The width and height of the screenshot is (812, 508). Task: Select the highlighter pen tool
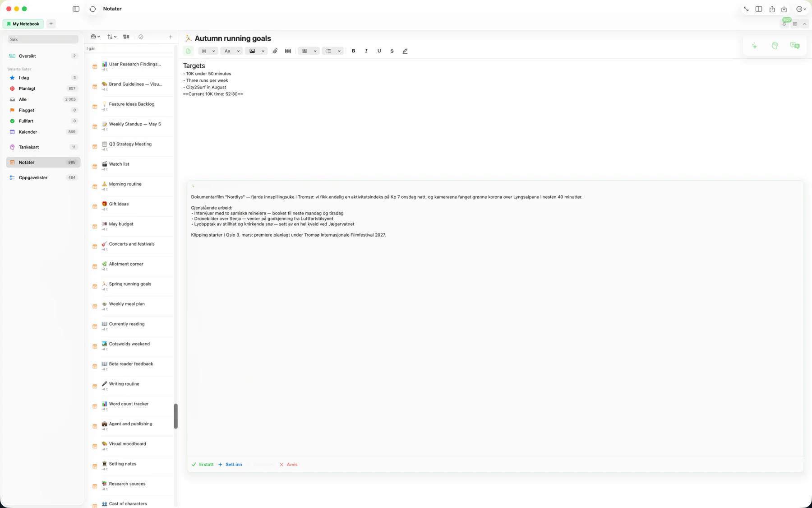pos(405,51)
